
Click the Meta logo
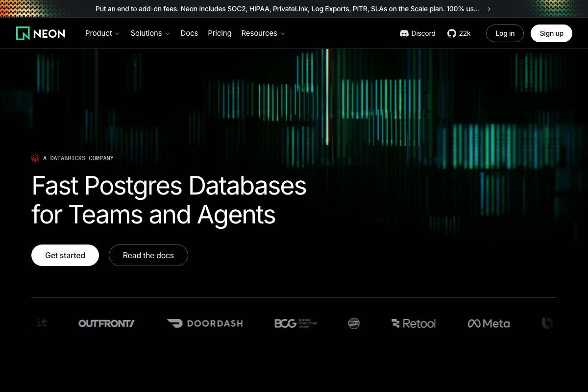pyautogui.click(x=489, y=323)
